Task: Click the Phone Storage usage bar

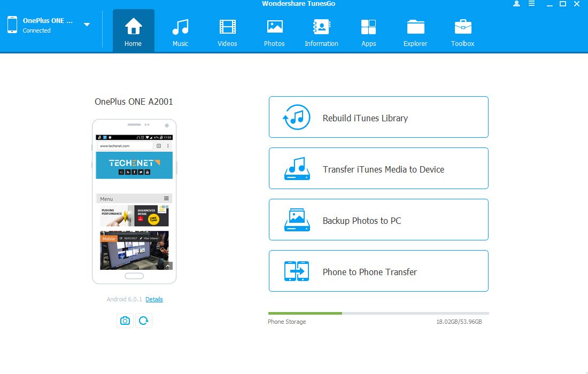Action: 378,313
